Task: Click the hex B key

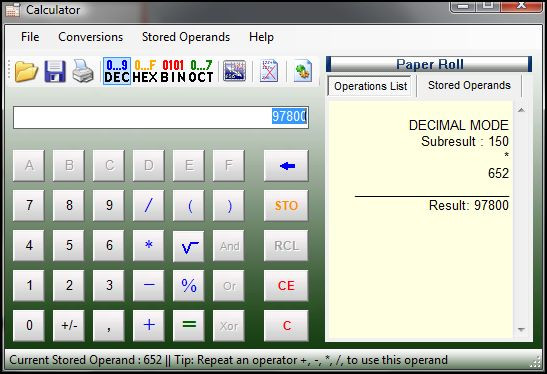Action: [69, 166]
